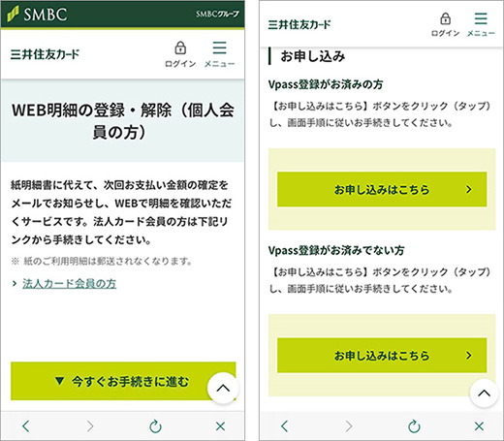The height and width of the screenshot is (441, 504).
Task: Click 三井住友カード logo in left screen
Action: pyautogui.click(x=45, y=54)
